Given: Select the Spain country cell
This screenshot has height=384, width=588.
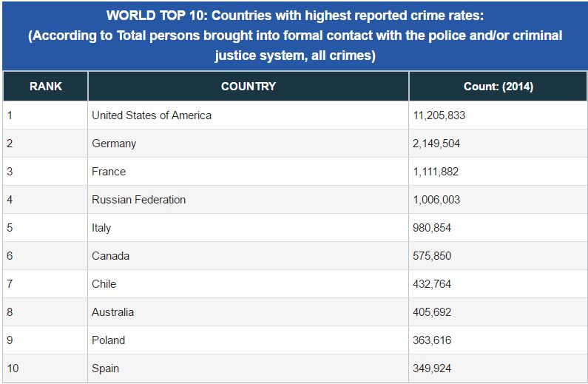Looking at the screenshot, I should pyautogui.click(x=249, y=368).
